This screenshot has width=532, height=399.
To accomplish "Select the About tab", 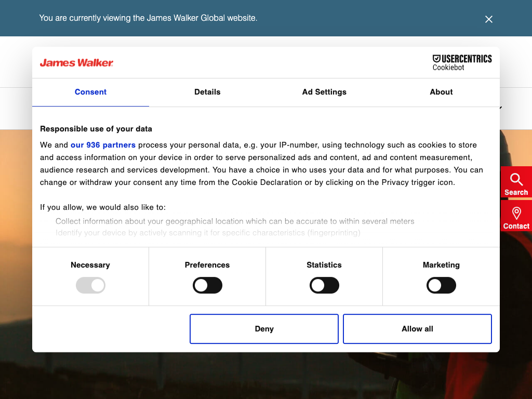I will point(441,92).
